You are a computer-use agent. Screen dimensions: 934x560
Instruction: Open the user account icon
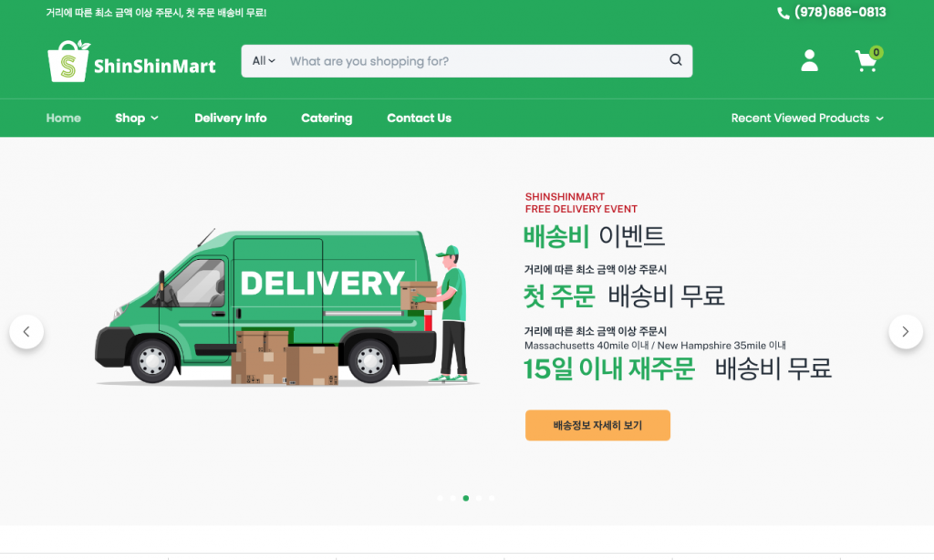[809, 61]
